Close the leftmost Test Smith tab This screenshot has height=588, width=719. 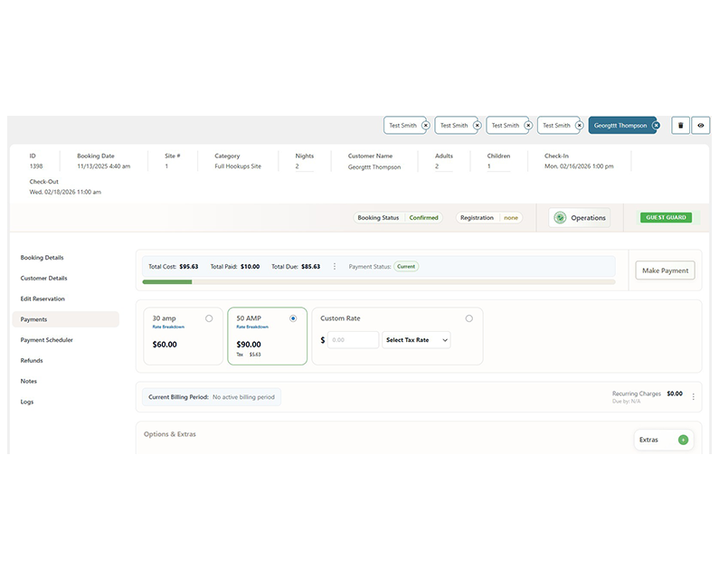click(425, 126)
